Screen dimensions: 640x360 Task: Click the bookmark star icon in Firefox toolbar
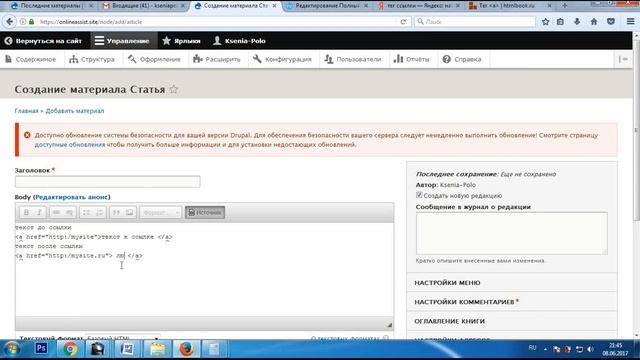[x=545, y=22]
